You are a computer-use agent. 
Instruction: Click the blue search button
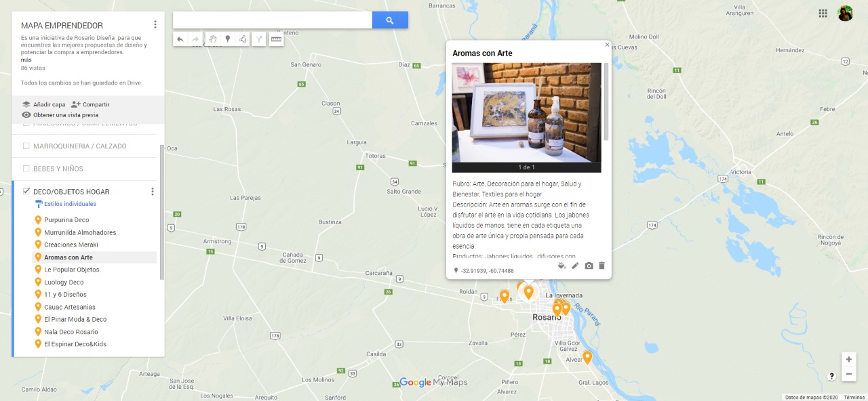pyautogui.click(x=390, y=20)
